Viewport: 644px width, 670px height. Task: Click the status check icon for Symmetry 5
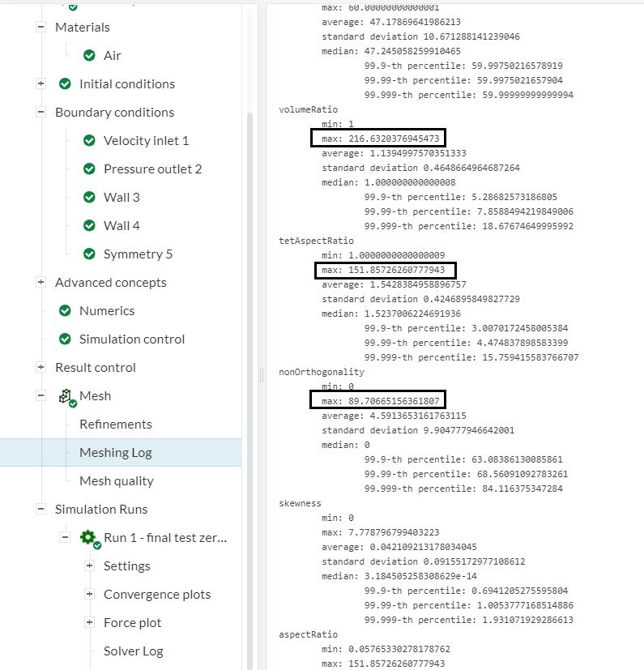[89, 254]
